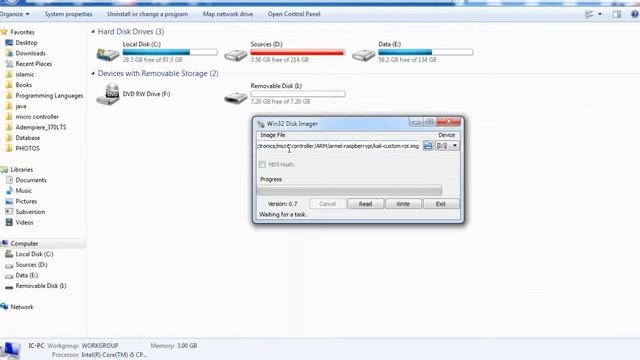Click the Local Disk (C:) usage bar
The image size is (640, 360).
pyautogui.click(x=170, y=52)
